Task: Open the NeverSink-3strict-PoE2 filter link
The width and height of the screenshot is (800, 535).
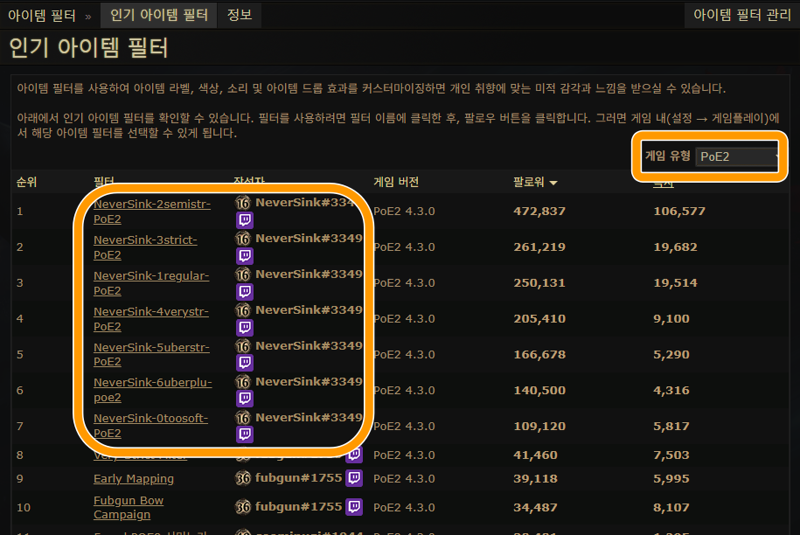Action: [145, 247]
